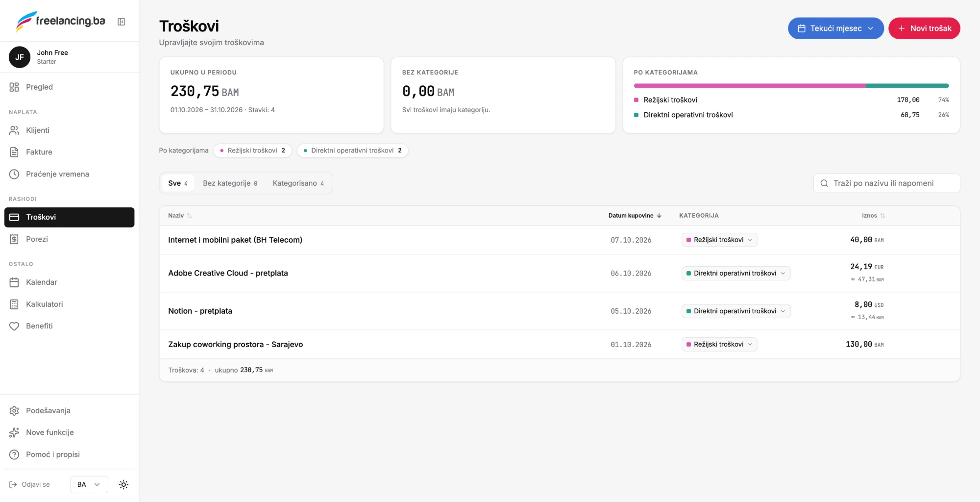Open the Pomoć i propisi help icon

point(14,454)
